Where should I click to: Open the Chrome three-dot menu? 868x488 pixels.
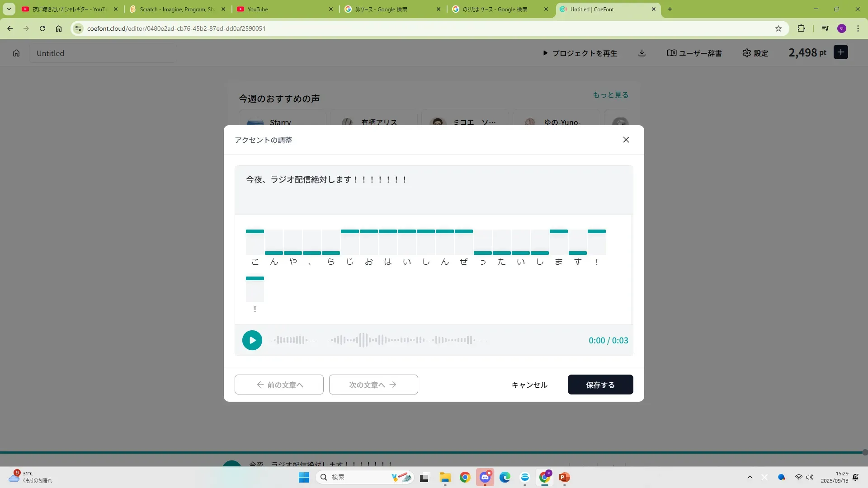point(858,28)
